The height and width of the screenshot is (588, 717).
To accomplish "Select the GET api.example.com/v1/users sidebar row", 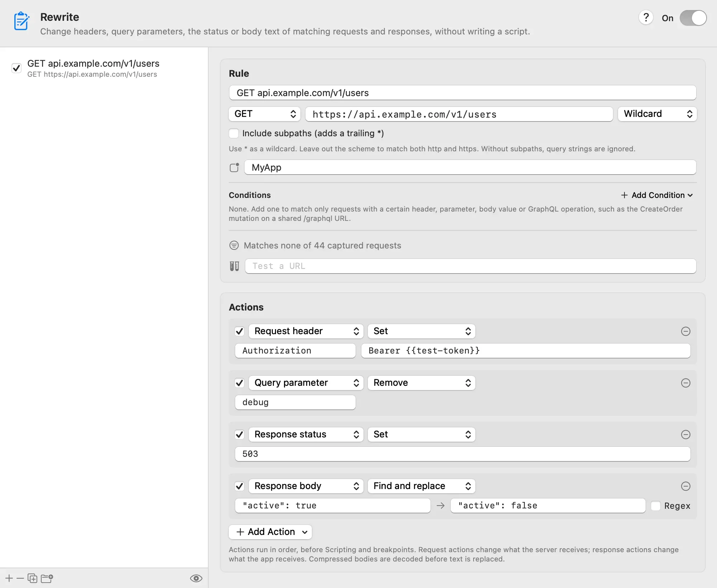I will coord(104,68).
